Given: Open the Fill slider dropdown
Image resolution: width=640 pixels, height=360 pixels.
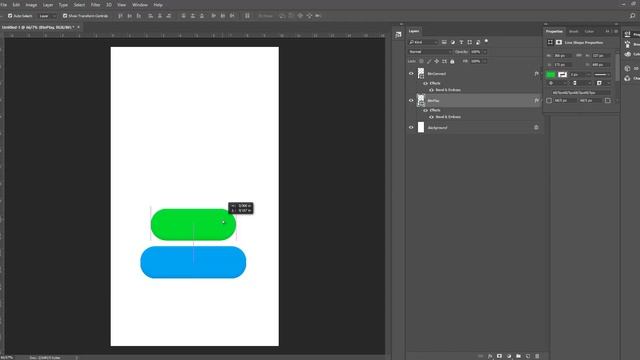Looking at the screenshot, I should point(485,61).
